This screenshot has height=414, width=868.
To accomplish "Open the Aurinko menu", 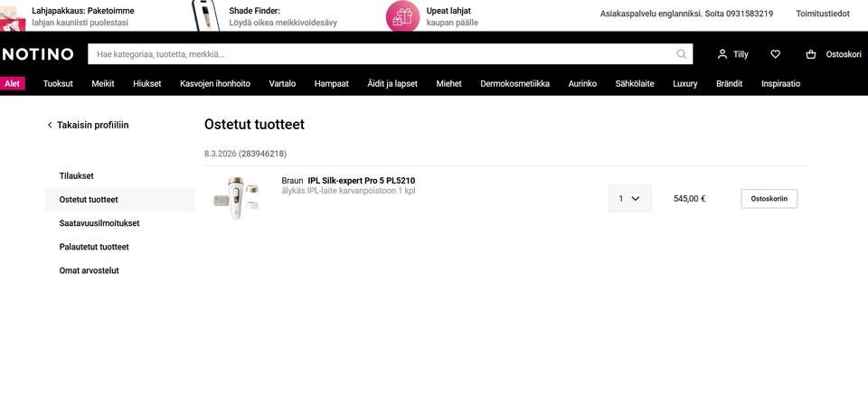I will tap(582, 83).
